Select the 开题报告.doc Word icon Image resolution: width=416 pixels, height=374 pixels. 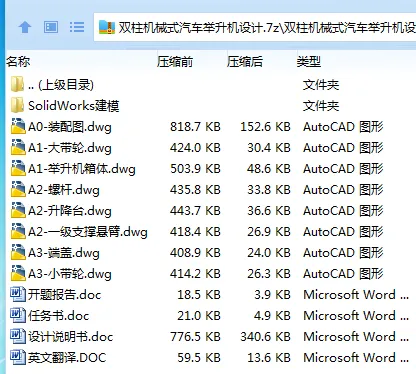pyautogui.click(x=18, y=294)
